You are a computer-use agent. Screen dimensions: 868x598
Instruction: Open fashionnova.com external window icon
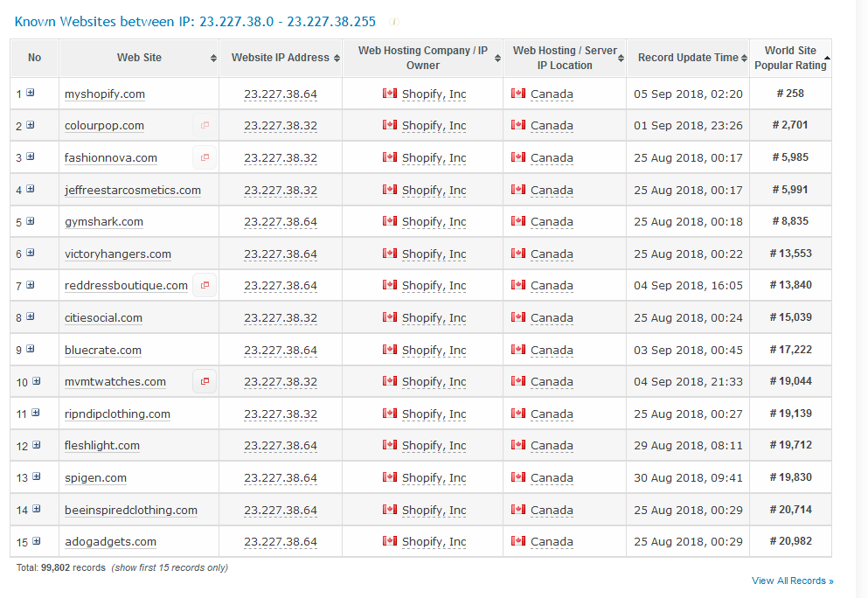pyautogui.click(x=205, y=157)
